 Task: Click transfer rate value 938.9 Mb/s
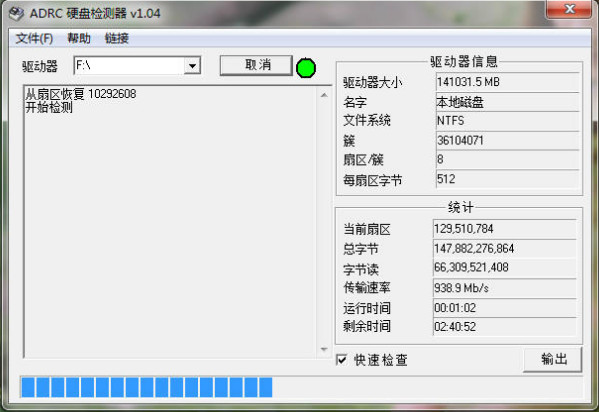pos(461,288)
